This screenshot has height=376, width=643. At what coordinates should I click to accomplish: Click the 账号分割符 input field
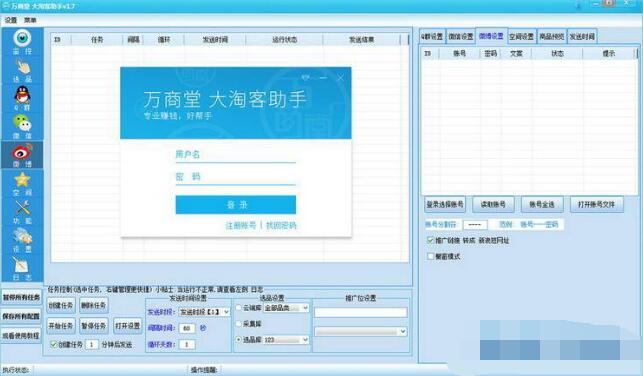coord(475,225)
